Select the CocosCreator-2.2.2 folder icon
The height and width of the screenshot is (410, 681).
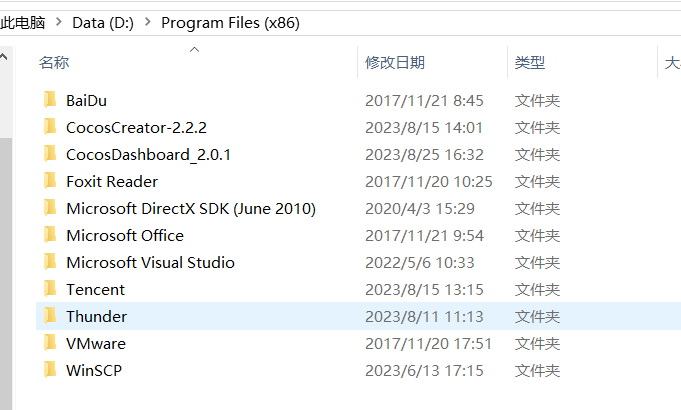pyautogui.click(x=49, y=127)
